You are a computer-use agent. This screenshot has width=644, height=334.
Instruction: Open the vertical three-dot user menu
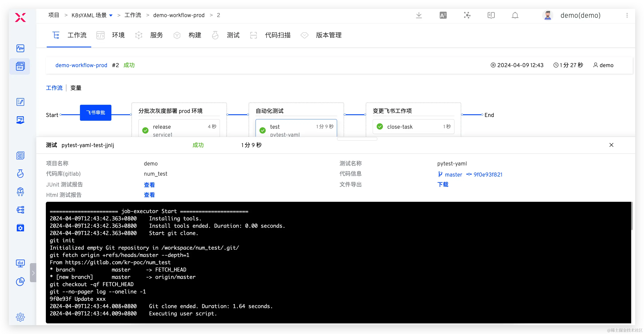[x=627, y=15]
